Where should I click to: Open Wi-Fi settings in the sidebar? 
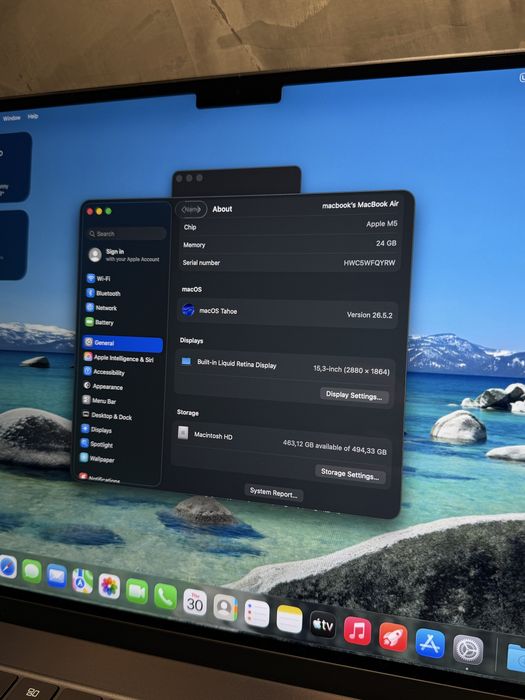tap(99, 279)
